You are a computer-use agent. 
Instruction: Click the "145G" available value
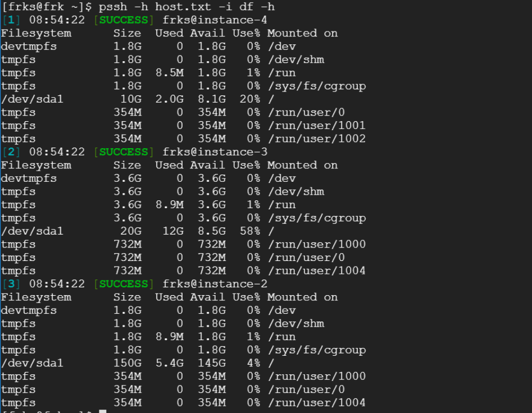tap(212, 363)
